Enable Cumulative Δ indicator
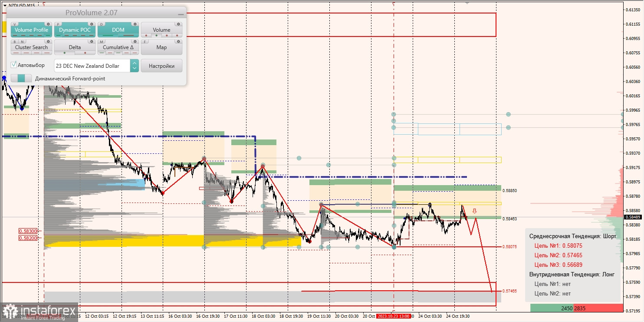Image resolution: width=644 pixels, height=322 pixels. pyautogui.click(x=118, y=47)
